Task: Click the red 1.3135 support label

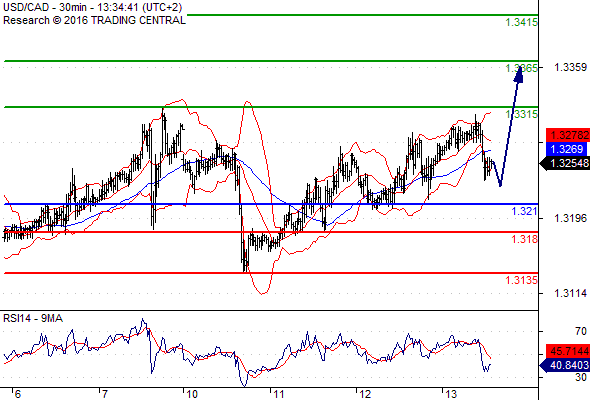Action: 521,280
